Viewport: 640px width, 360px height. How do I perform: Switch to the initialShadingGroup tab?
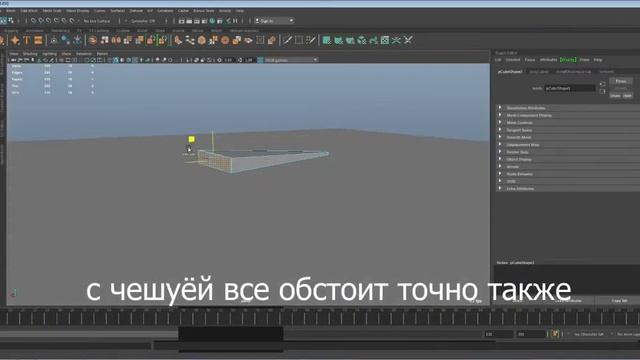[x=573, y=72]
